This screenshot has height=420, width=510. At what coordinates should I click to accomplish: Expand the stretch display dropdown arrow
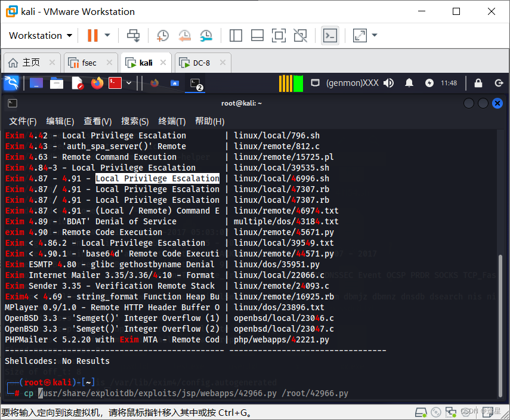click(375, 35)
